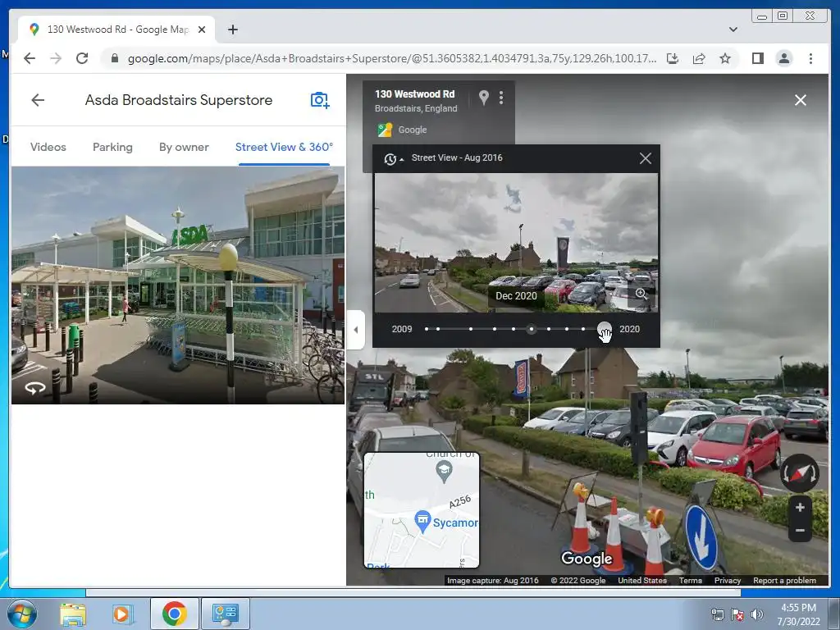
Task: Click the share page icon
Action: point(699,58)
